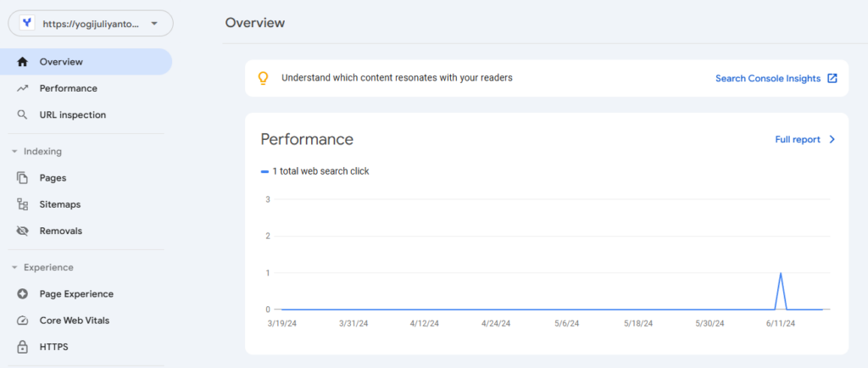Click the Removals crossed-eye icon
The height and width of the screenshot is (368, 868).
pos(23,231)
